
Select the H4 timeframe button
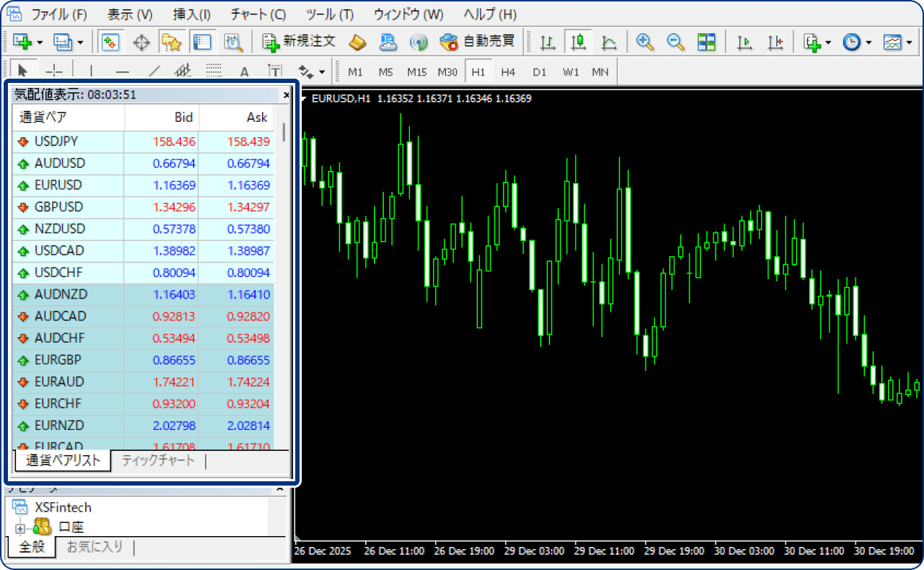click(508, 72)
